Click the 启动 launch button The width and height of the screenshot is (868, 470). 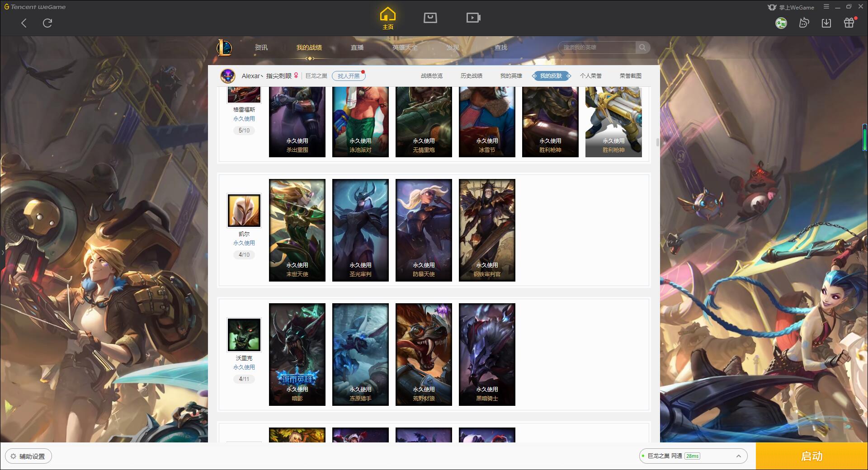812,456
